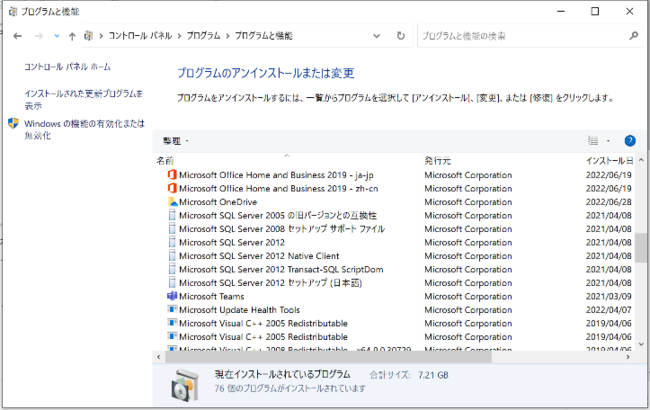Select Microsoft SQL Server 2012 セットアップ (日本語)
Viewport: 650px width, 410px height.
(x=270, y=283)
